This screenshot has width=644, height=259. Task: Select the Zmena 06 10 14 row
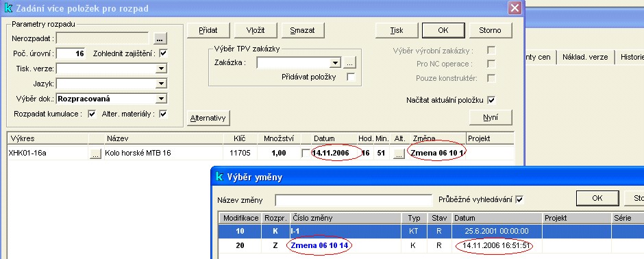tap(431, 245)
